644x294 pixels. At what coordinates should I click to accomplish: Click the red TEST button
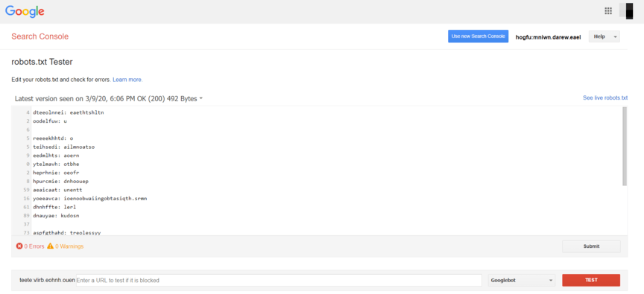click(x=591, y=280)
